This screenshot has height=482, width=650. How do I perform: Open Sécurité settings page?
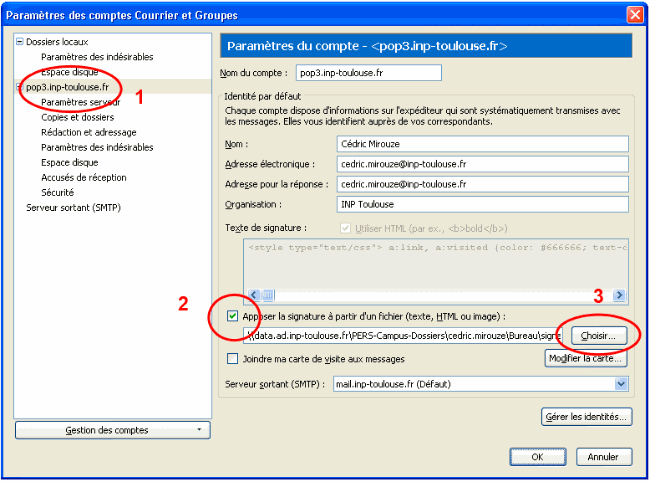[58, 193]
